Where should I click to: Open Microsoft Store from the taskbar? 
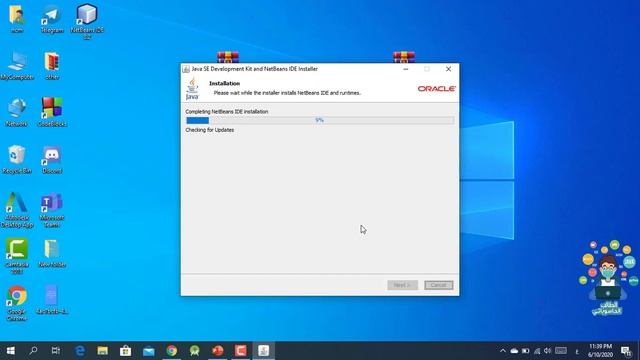pos(125,351)
